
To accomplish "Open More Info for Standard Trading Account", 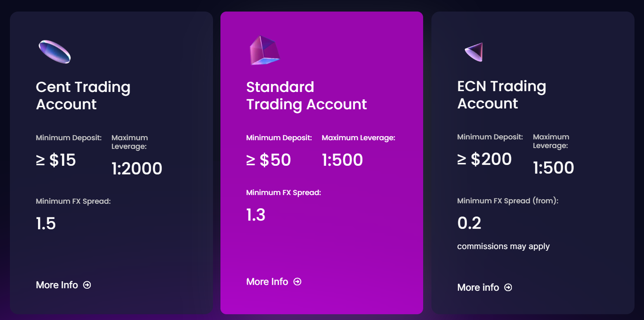I will coord(267,281).
